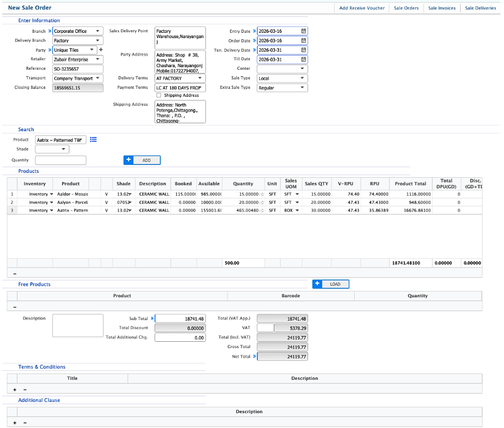Click the Reference field SO-3235657

[78, 69]
